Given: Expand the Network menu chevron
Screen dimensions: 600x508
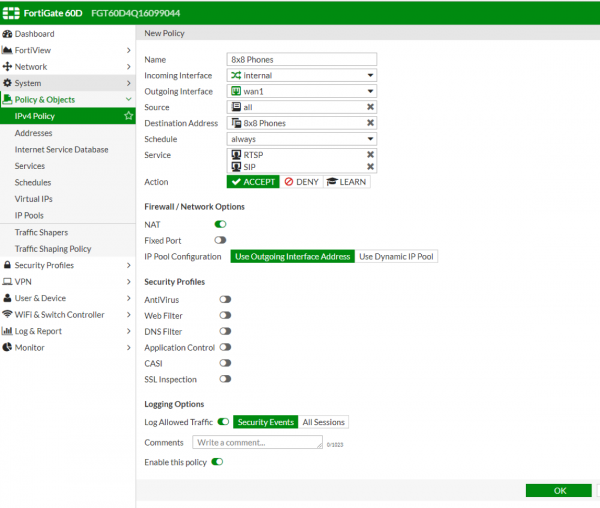Looking at the screenshot, I should (x=129, y=67).
